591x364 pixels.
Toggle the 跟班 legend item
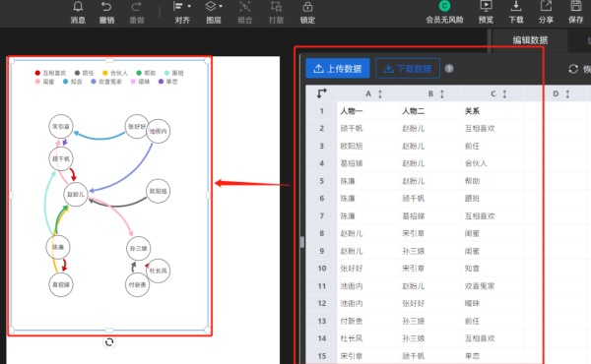[174, 73]
